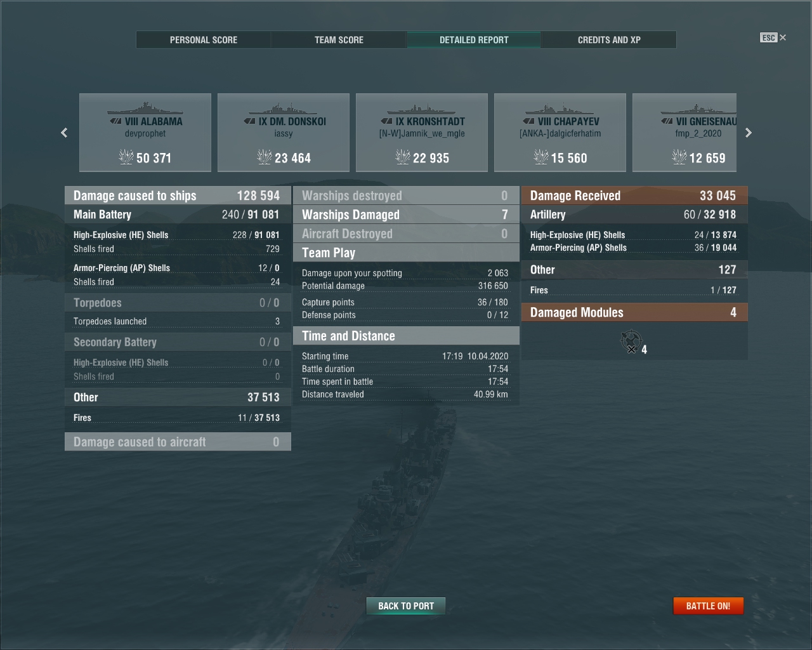Click the Team Play section header

click(x=406, y=253)
